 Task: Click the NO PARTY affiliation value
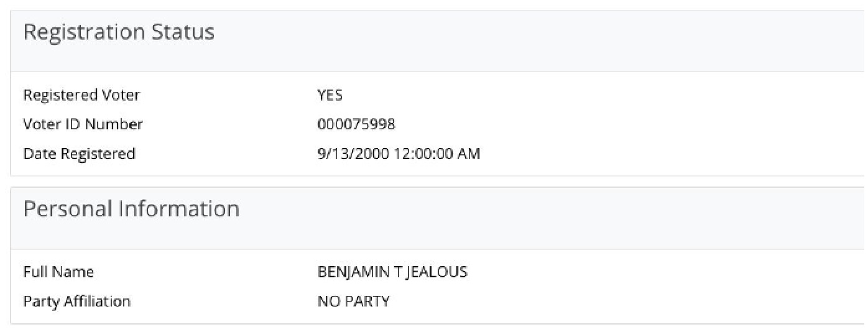354,302
